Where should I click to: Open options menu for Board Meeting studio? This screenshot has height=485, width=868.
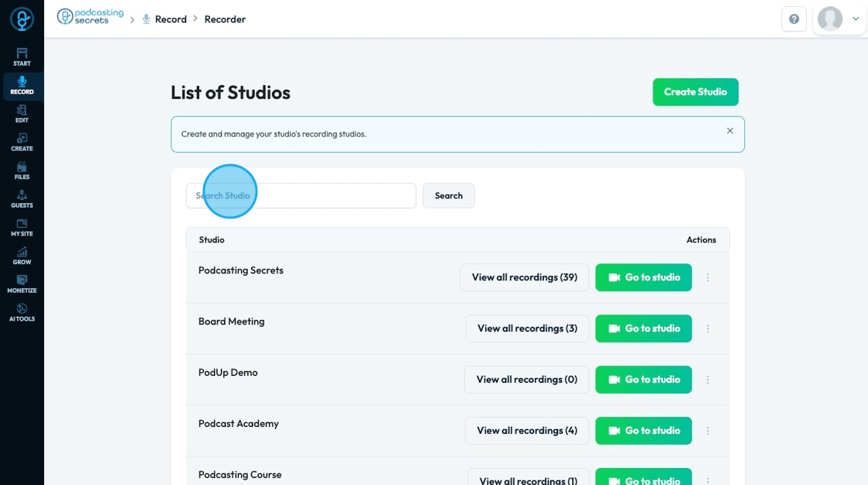(708, 328)
